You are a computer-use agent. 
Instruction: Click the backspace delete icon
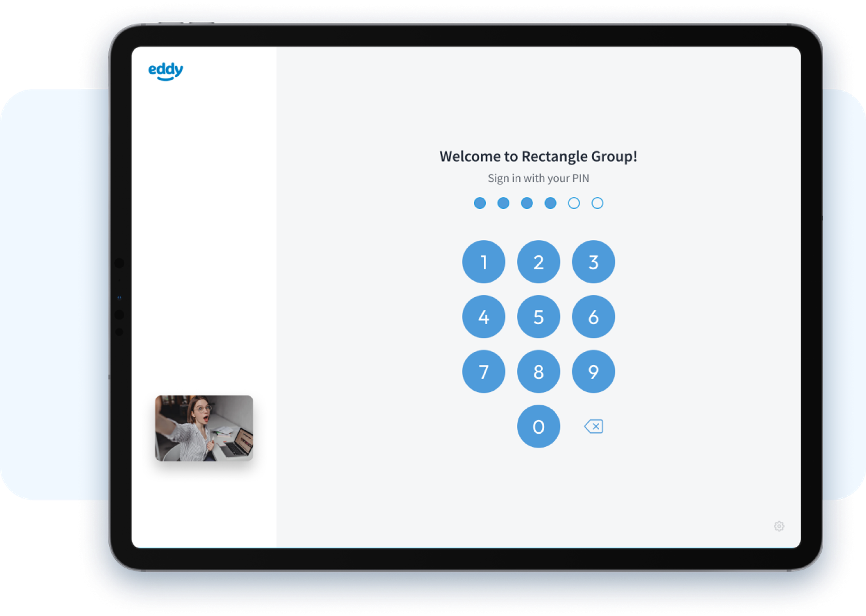coord(594,426)
